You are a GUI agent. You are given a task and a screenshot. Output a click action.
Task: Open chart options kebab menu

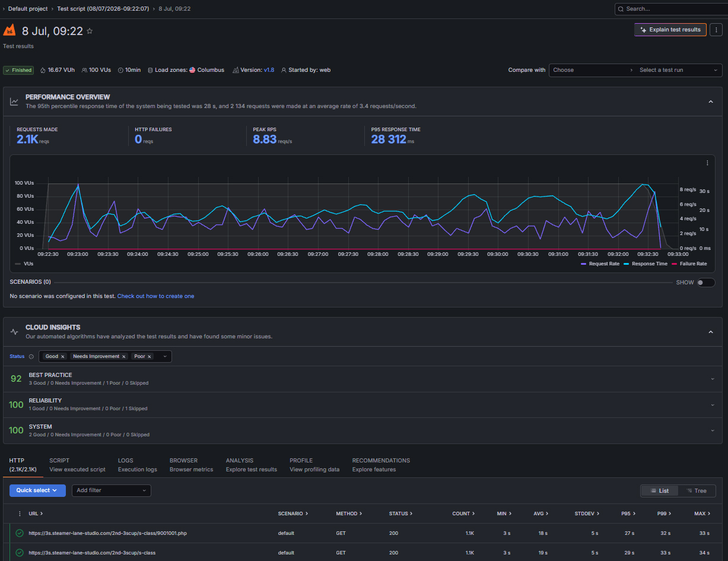(707, 163)
